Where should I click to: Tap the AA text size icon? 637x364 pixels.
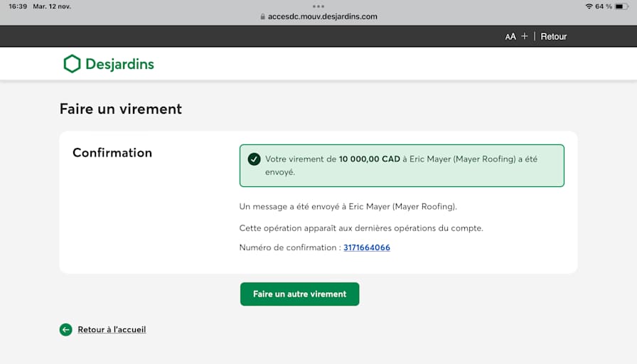coord(510,36)
